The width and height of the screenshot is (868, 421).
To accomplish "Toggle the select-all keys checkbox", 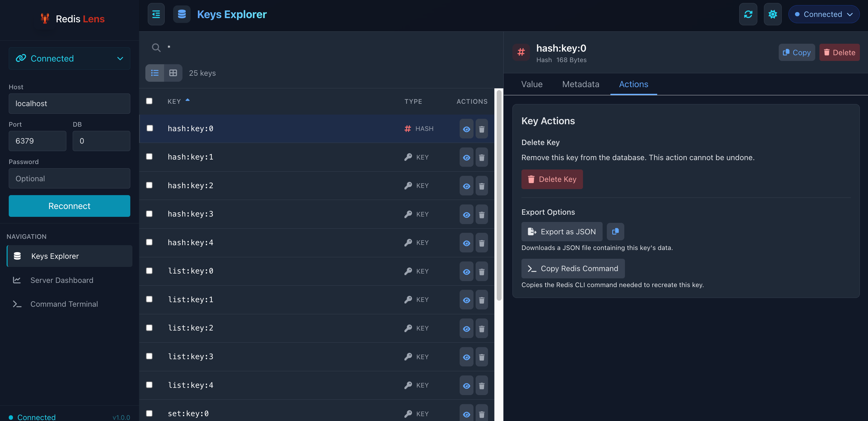I will [x=149, y=101].
